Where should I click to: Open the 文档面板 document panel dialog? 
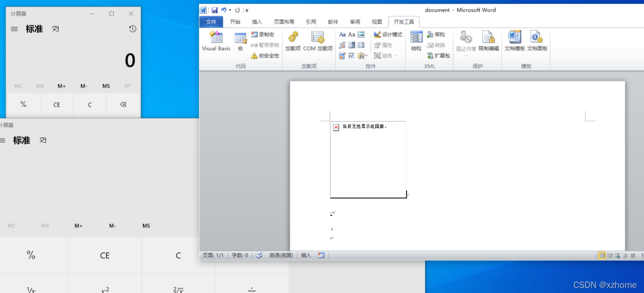pos(537,41)
